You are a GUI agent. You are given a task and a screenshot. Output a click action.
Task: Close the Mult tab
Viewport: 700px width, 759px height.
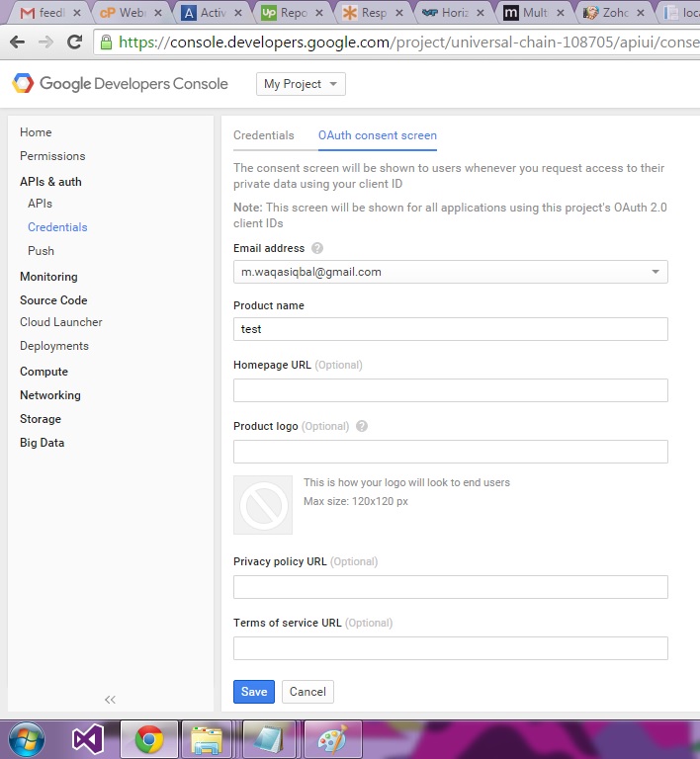click(x=560, y=13)
